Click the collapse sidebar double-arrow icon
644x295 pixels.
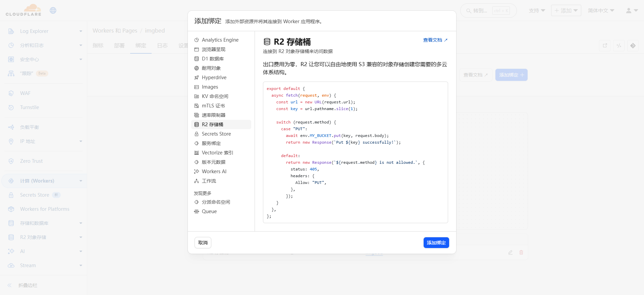10,285
